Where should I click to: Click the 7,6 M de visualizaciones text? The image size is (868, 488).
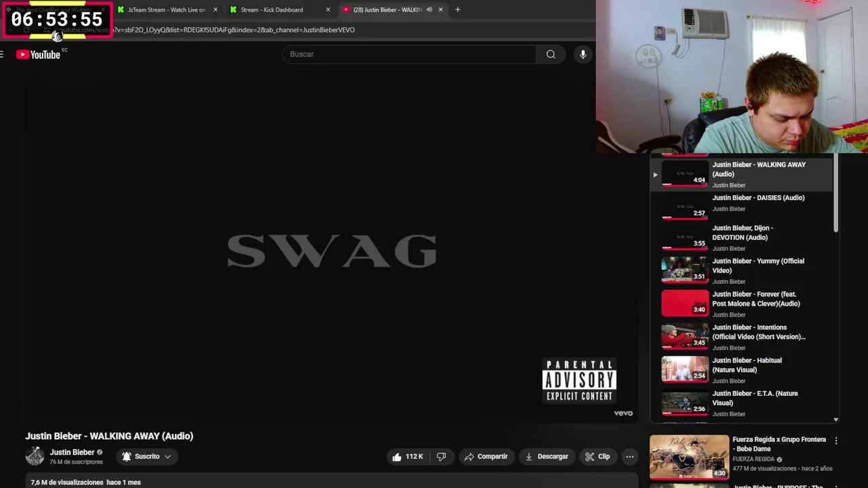pyautogui.click(x=66, y=483)
